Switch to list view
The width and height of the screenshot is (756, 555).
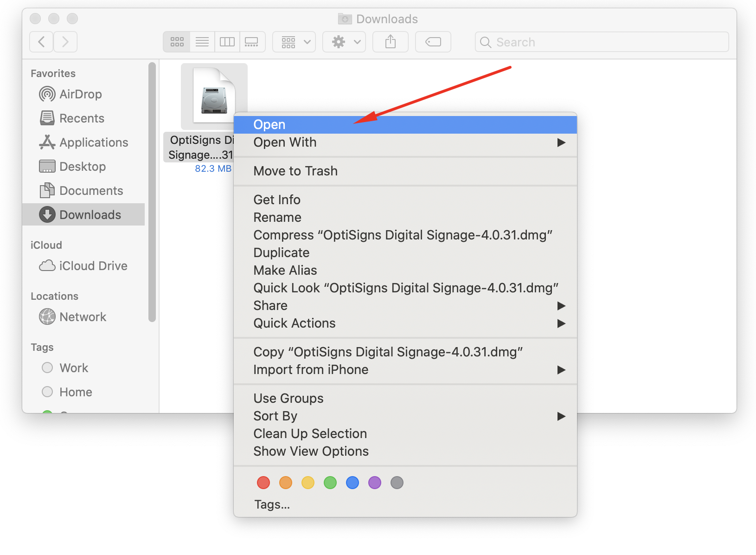(x=202, y=41)
